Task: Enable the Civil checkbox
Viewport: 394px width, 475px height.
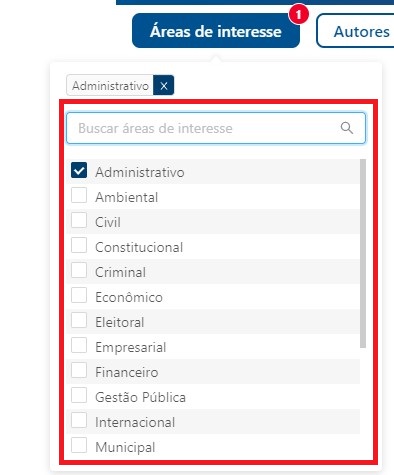Action: tap(79, 220)
